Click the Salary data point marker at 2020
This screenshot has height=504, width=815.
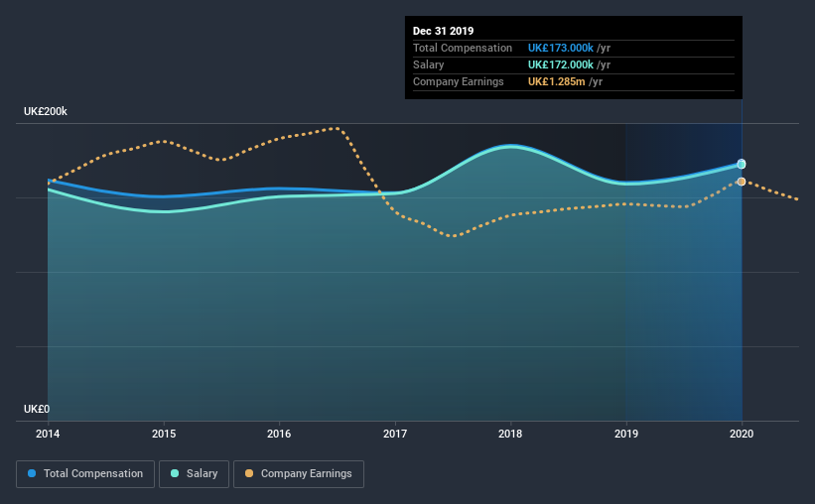coord(742,164)
